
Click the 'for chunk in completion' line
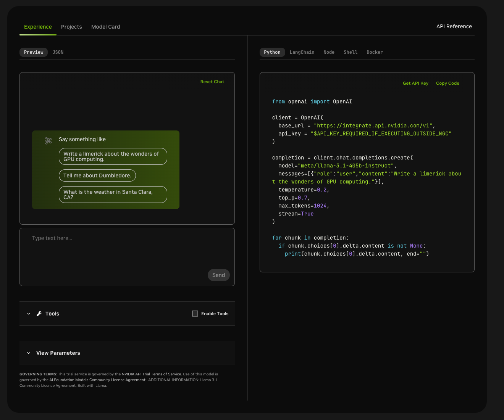point(310,238)
